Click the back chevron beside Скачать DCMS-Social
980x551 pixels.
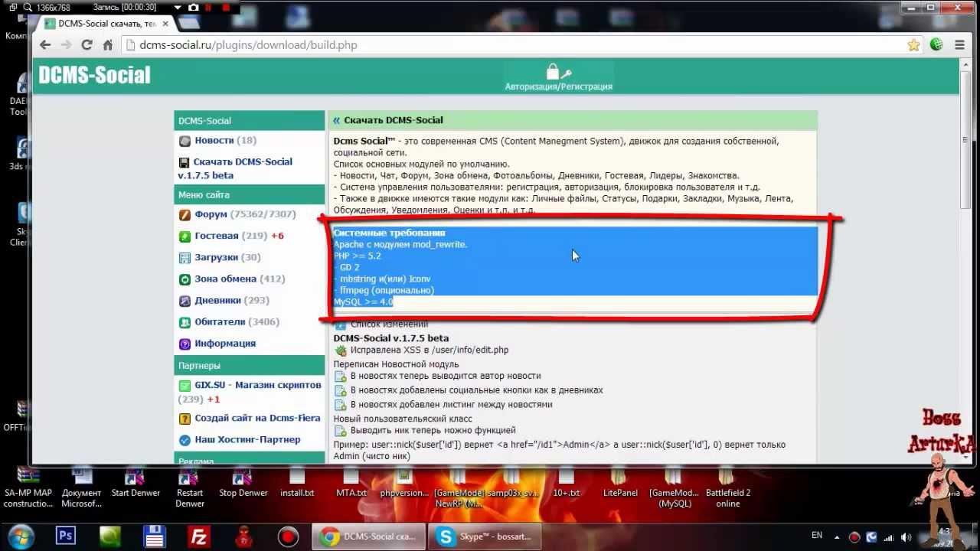[336, 120]
